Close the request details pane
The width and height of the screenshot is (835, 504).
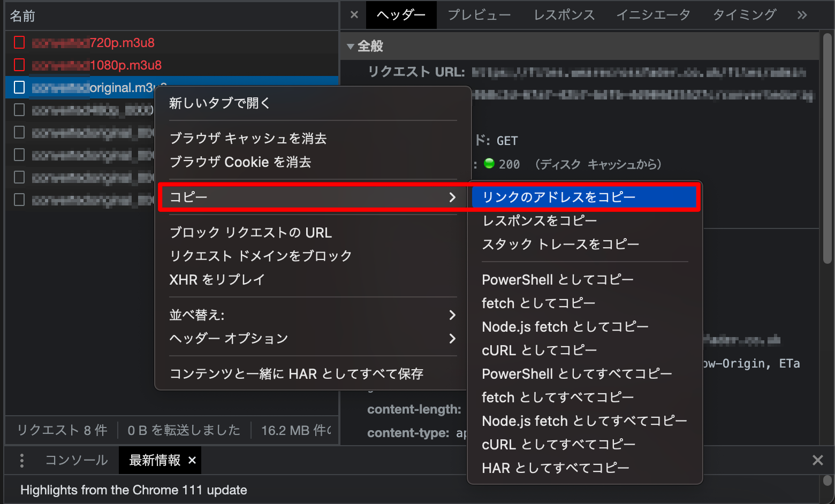tap(354, 15)
